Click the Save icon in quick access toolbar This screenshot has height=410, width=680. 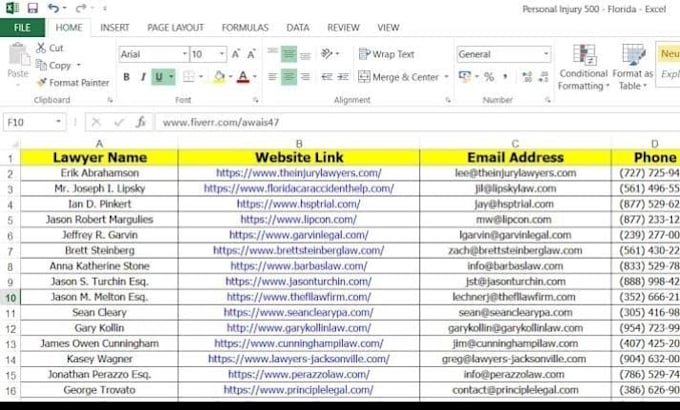tap(33, 8)
